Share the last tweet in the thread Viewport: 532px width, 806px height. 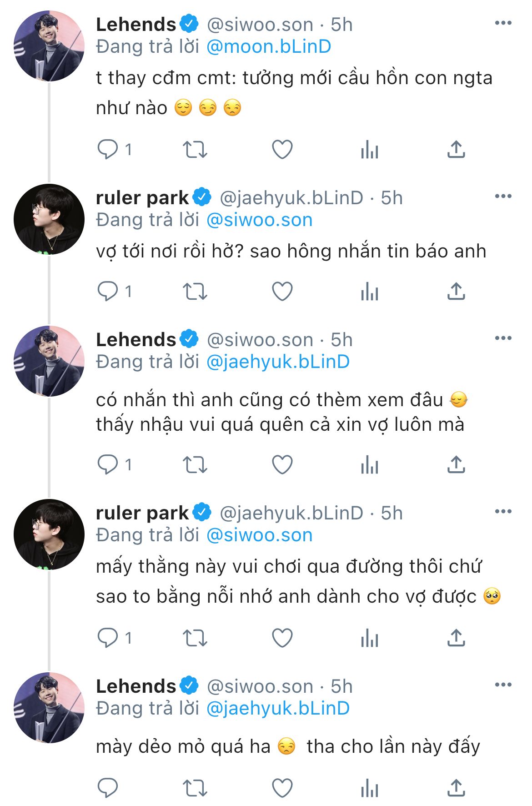(456, 788)
